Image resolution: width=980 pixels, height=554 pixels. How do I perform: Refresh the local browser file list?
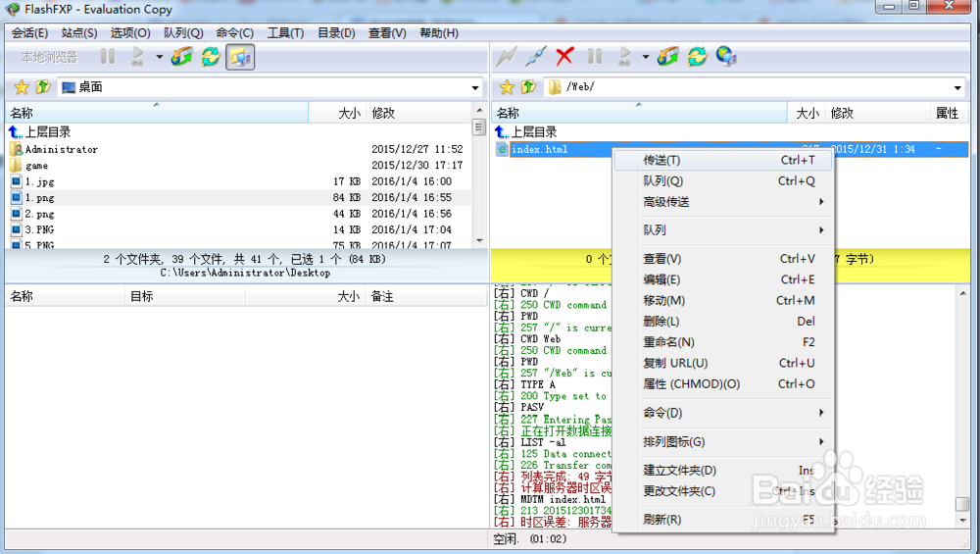211,57
